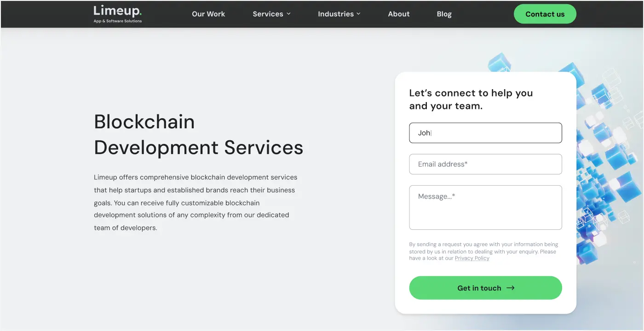Click the "App & Software Solutions" tagline
The height and width of the screenshot is (331, 644).
click(x=118, y=21)
